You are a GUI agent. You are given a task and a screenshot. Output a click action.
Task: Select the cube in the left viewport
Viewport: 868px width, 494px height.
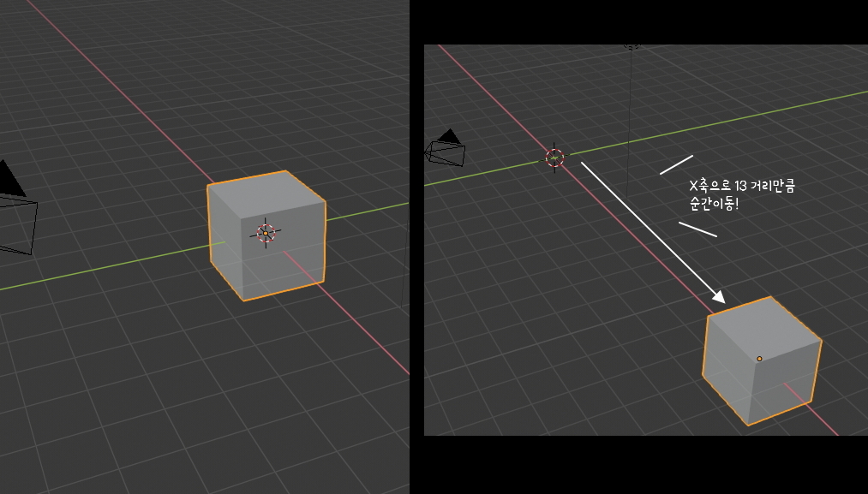pos(266,236)
